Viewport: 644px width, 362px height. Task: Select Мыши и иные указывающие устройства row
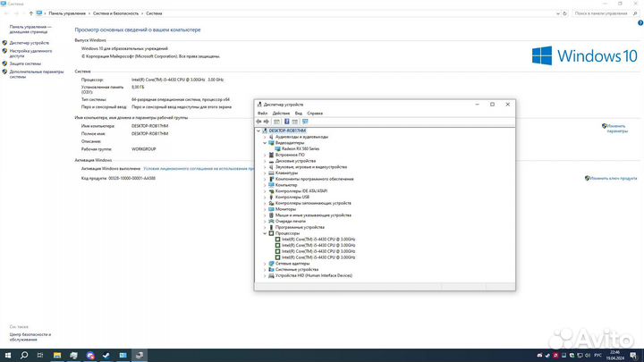(313, 215)
